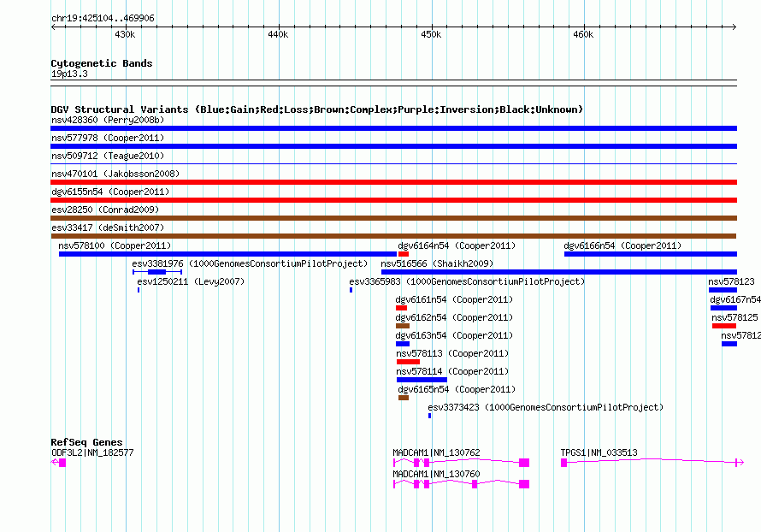Click the chr19:425104..469906 region label
The width and height of the screenshot is (761, 532).
tap(103, 18)
